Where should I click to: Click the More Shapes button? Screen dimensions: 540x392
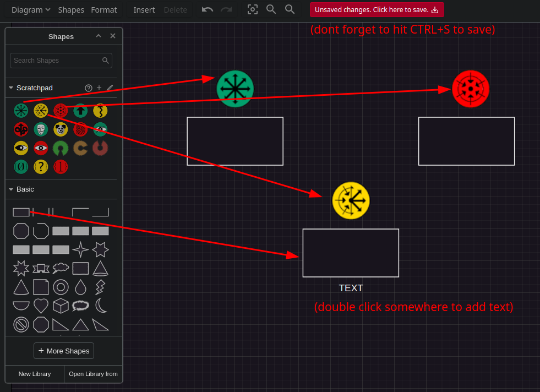click(64, 351)
